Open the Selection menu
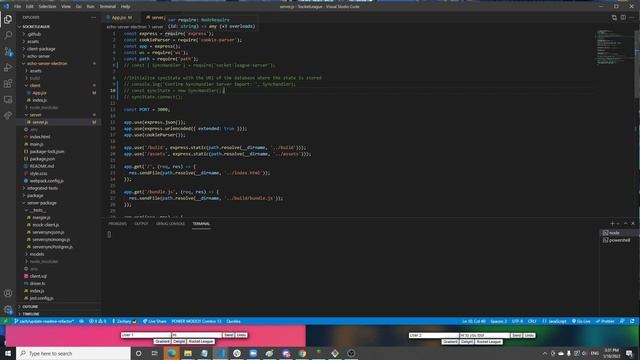640x360 pixels. pyautogui.click(x=47, y=7)
